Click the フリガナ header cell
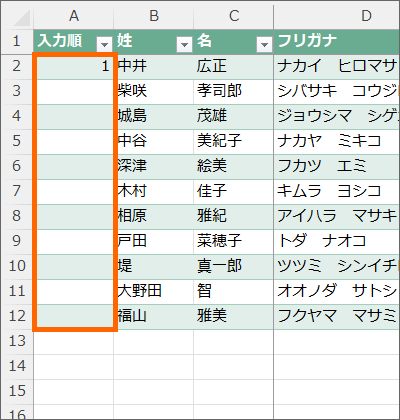400x420 pixels. click(337, 41)
